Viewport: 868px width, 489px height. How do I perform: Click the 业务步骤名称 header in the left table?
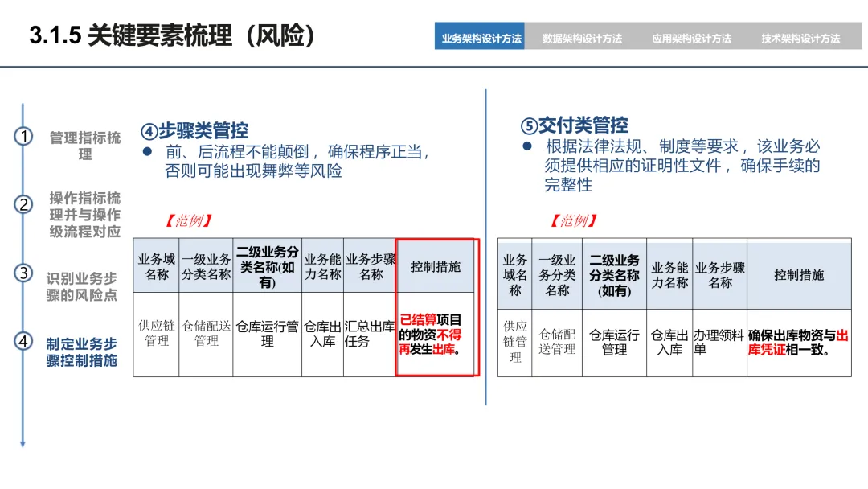coord(370,266)
